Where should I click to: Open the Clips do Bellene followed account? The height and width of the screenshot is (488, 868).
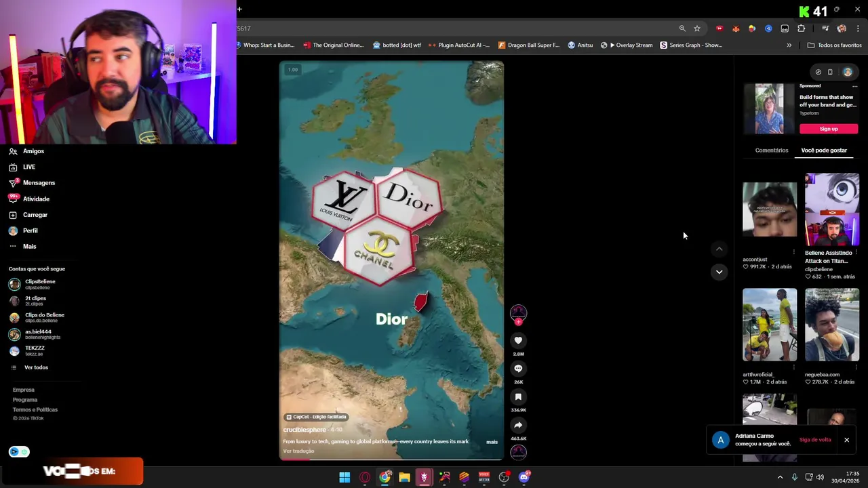(37, 317)
